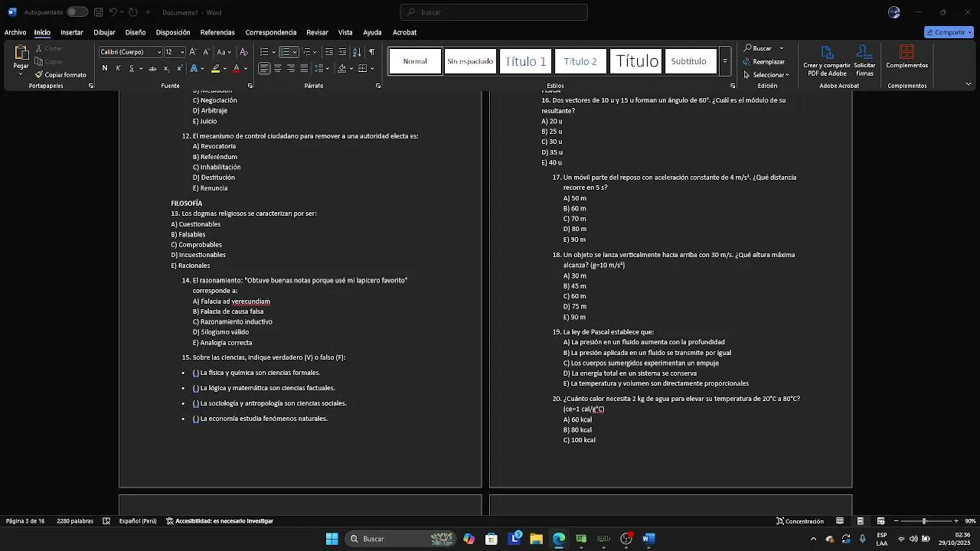
Task: Increase font size with the larger A icon
Action: tap(193, 52)
